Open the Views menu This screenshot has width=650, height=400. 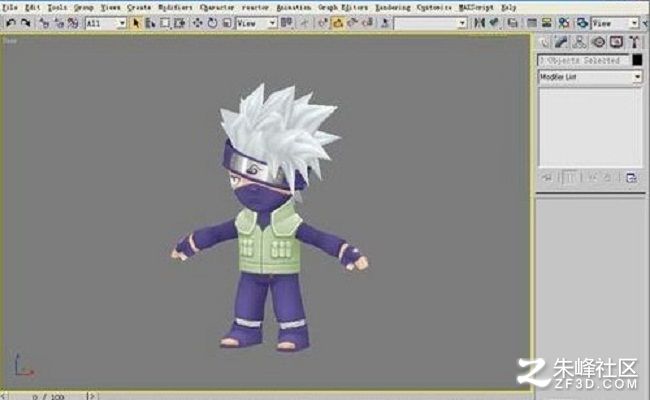click(x=110, y=7)
